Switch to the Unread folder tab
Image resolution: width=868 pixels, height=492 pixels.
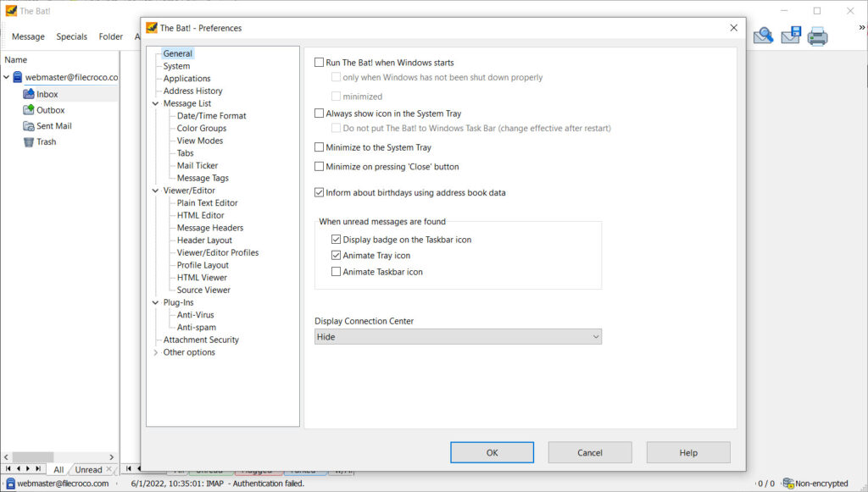point(88,469)
